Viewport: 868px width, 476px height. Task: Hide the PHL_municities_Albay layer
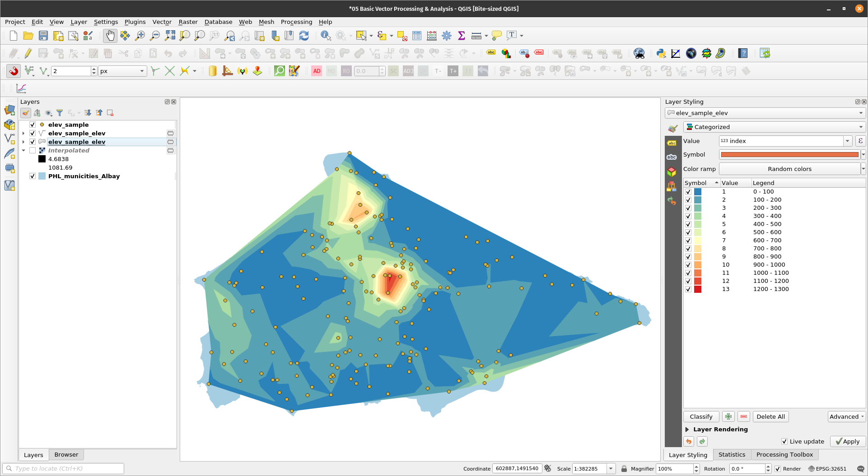coord(33,176)
